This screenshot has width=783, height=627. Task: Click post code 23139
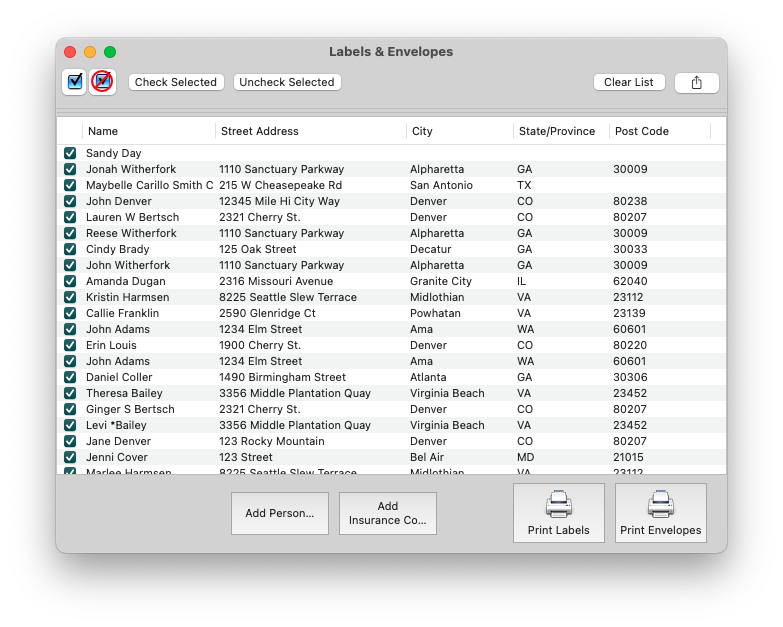[x=629, y=313]
